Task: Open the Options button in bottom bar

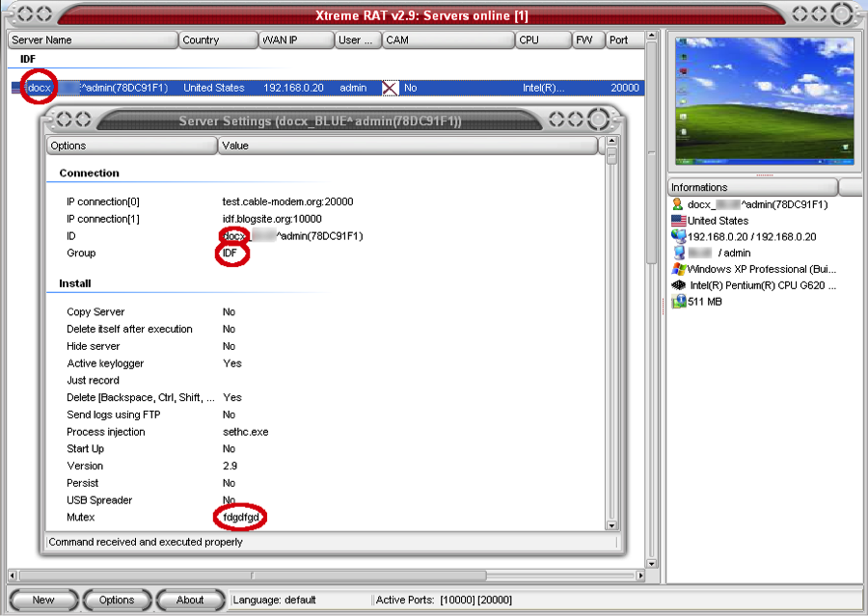Action: tap(117, 600)
